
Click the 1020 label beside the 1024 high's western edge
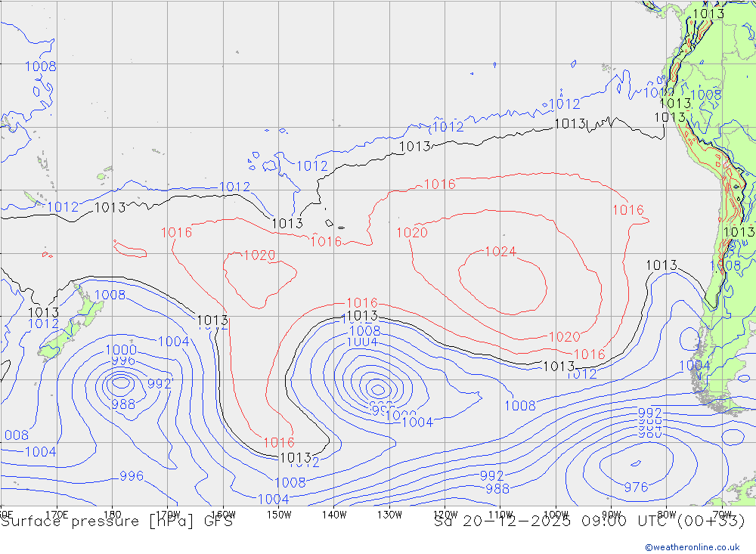[x=412, y=232]
